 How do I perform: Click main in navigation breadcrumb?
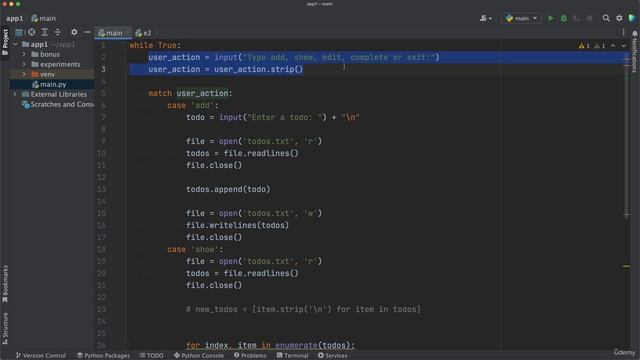tap(43, 18)
